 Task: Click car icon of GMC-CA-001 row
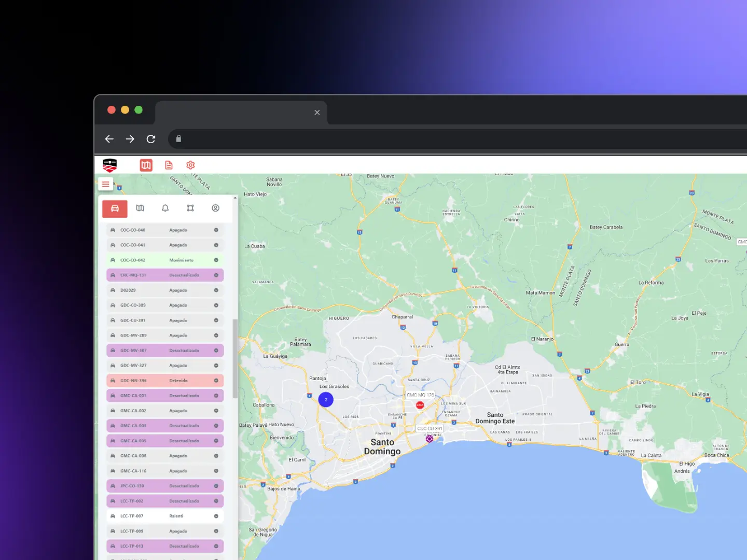coord(113,396)
